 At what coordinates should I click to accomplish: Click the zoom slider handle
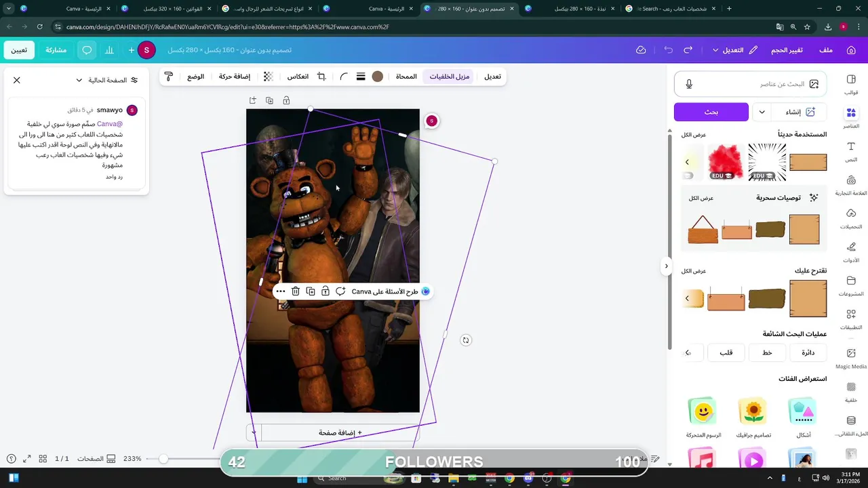[163, 459]
